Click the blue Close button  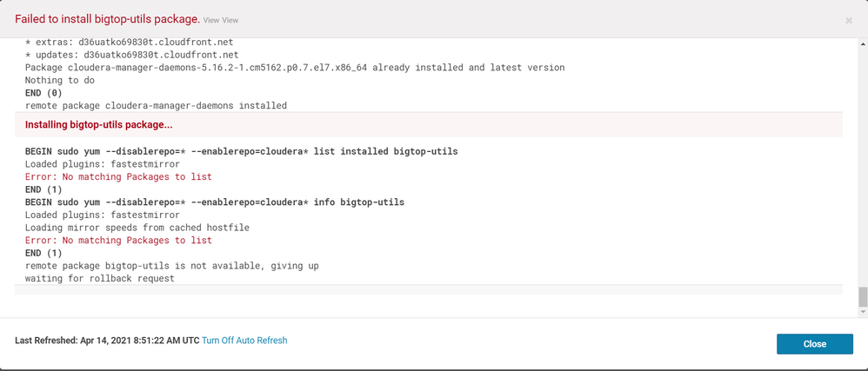(x=814, y=344)
